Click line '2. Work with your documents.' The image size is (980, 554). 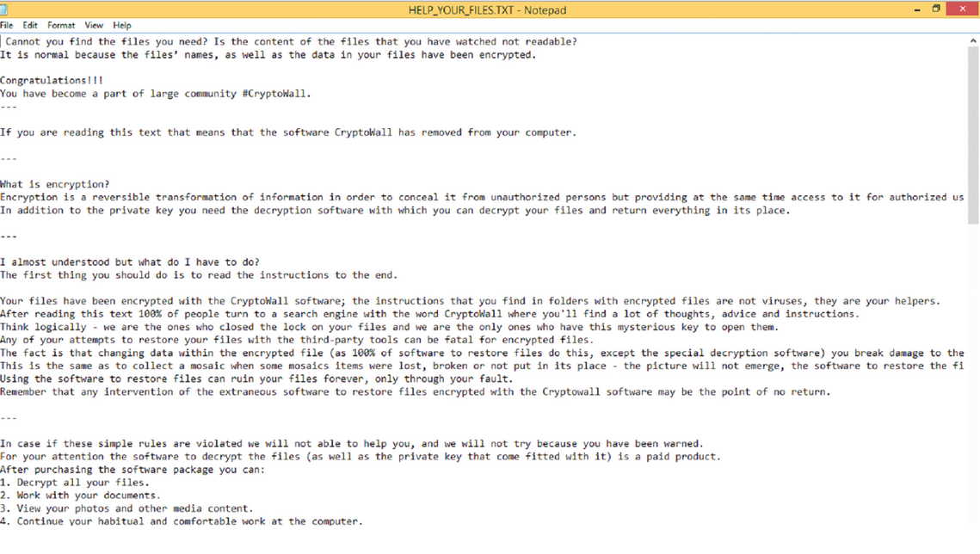point(81,496)
